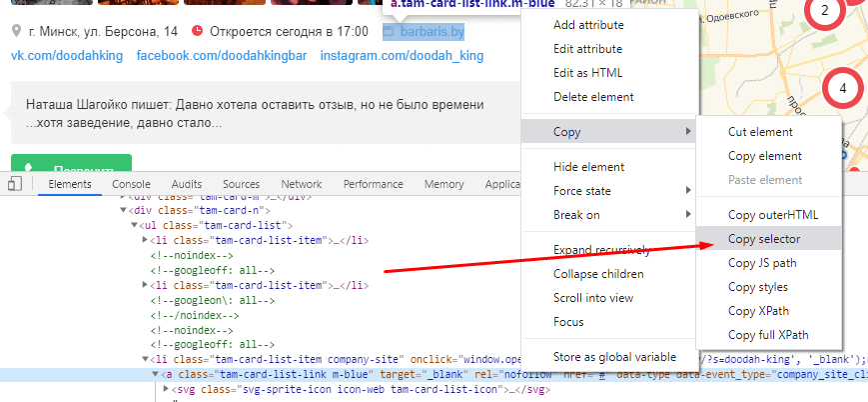Select Cut element in the Copy submenu
868x402 pixels.
tap(768, 132)
